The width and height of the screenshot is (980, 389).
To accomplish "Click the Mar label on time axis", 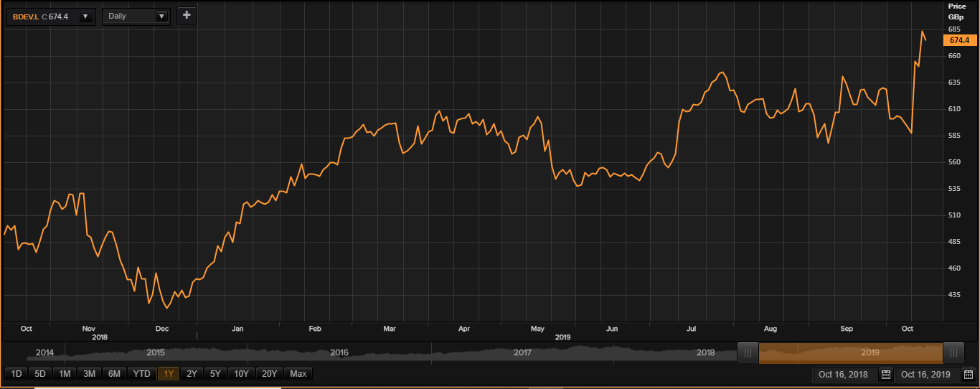I will 390,329.
